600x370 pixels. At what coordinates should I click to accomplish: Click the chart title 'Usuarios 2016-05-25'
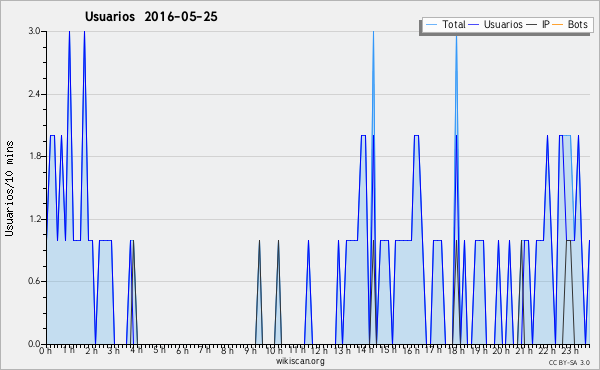pos(151,16)
